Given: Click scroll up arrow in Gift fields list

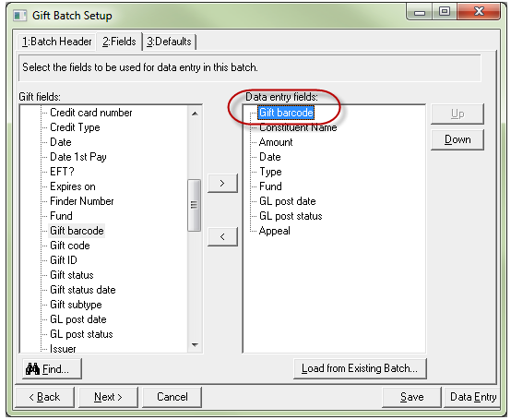Looking at the screenshot, I should (195, 114).
